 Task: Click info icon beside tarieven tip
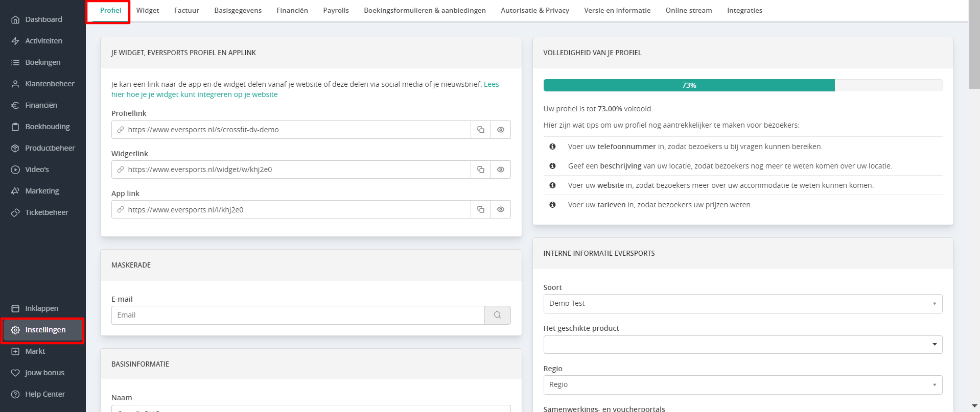pos(552,205)
